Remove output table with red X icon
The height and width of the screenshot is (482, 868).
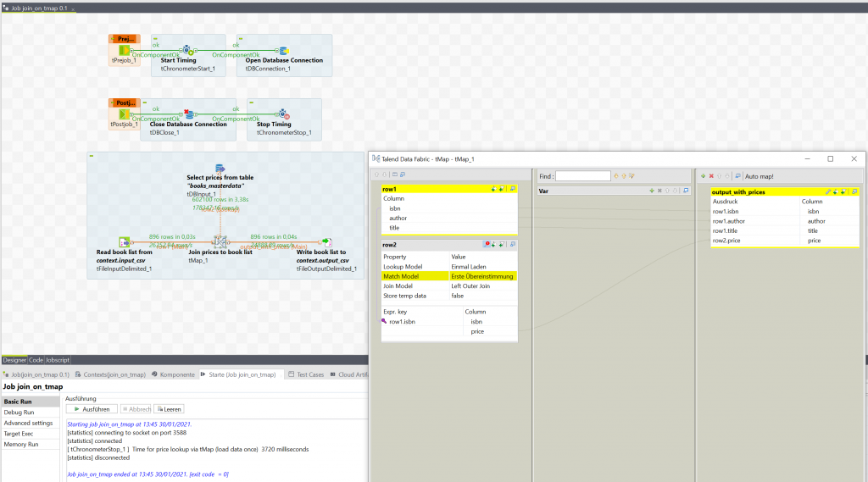[x=711, y=175]
